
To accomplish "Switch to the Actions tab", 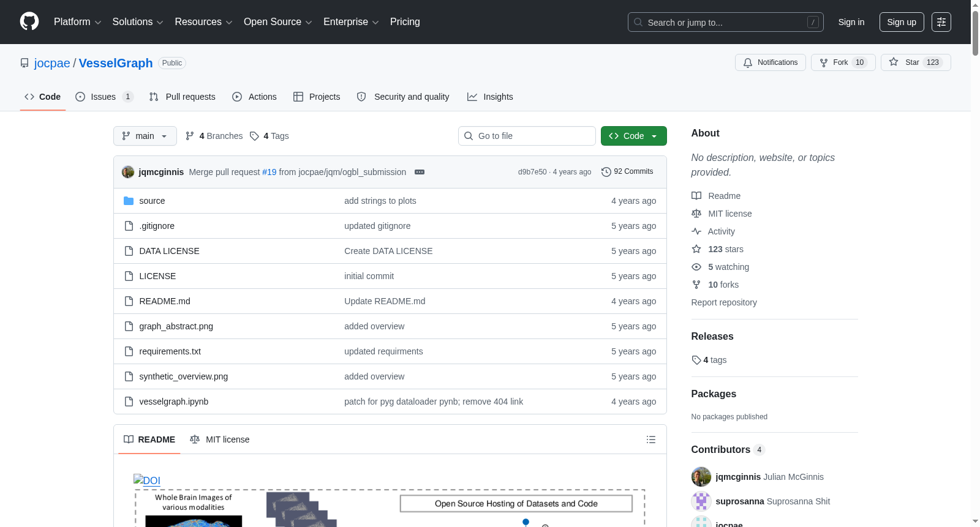I will 255,97.
